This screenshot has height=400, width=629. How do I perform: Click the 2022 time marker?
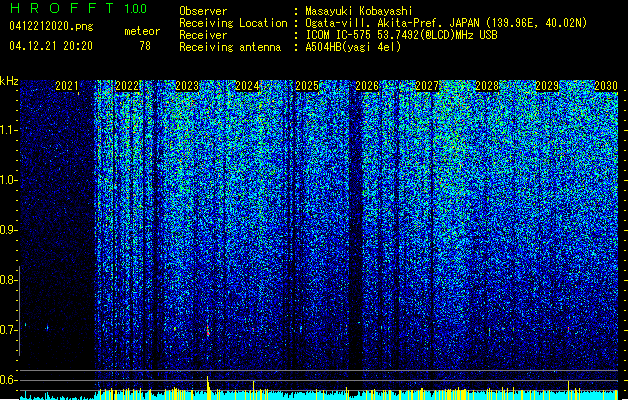(x=127, y=86)
